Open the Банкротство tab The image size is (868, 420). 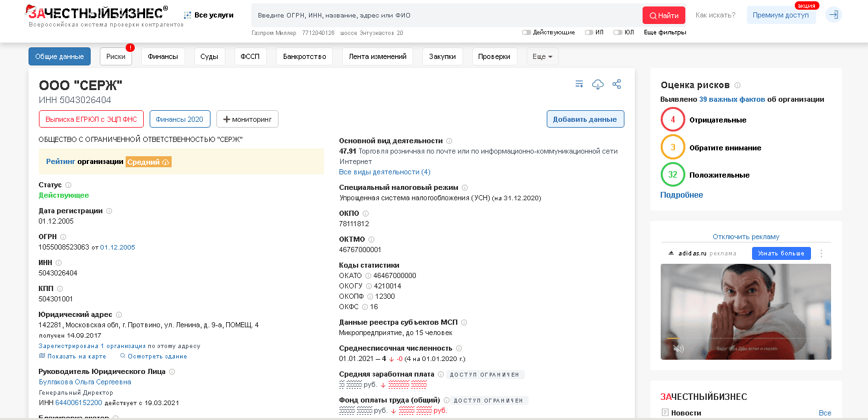click(304, 56)
